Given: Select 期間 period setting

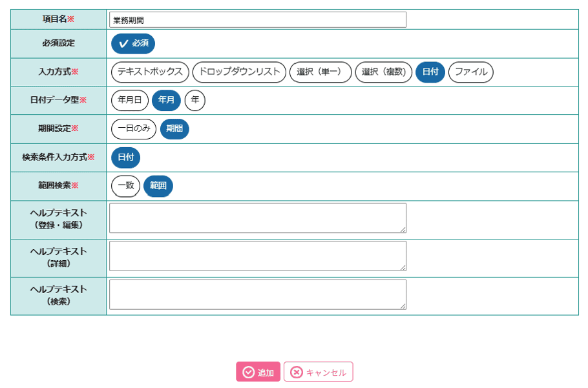Looking at the screenshot, I should pos(174,129).
